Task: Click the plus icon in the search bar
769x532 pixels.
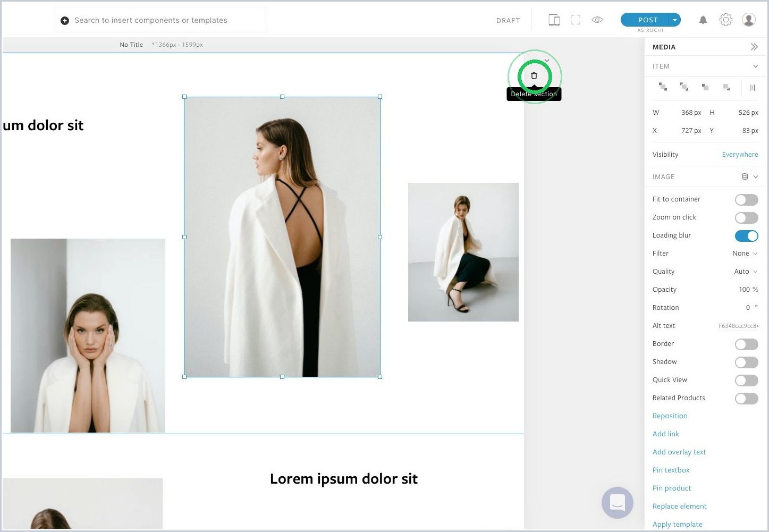Action: (65, 20)
